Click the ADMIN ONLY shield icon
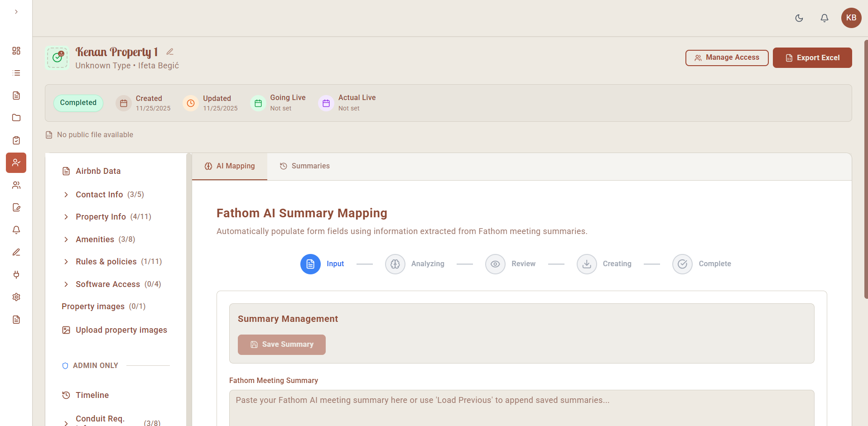 pos(65,366)
